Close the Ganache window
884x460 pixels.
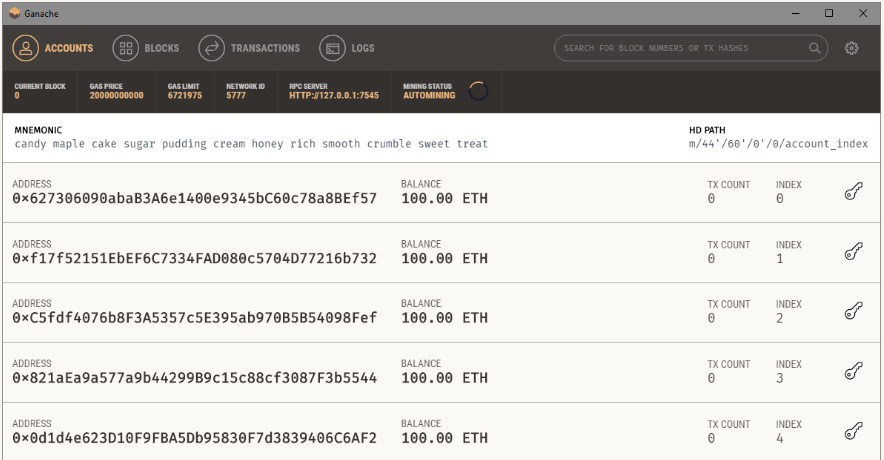[x=863, y=13]
